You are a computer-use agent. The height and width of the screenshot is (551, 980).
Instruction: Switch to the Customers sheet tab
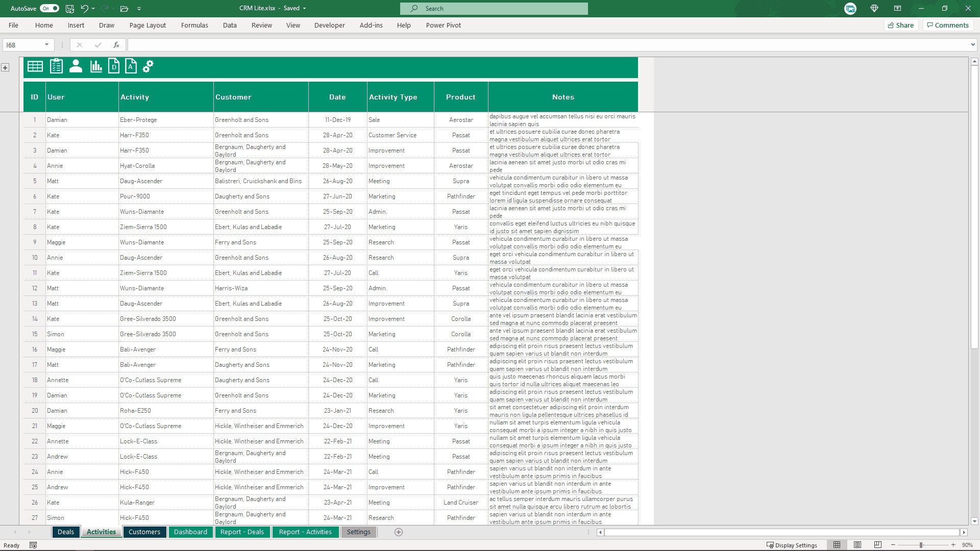144,532
